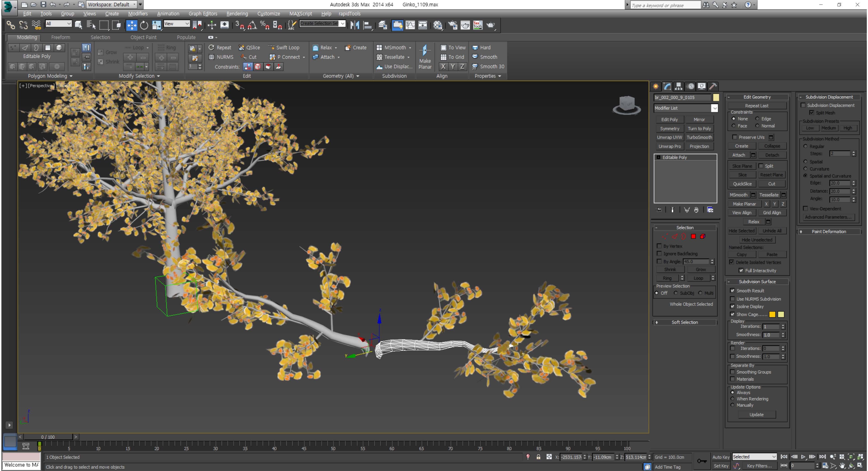This screenshot has height=471, width=868.
Task: Select When Rendering update option
Action: [x=732, y=399]
